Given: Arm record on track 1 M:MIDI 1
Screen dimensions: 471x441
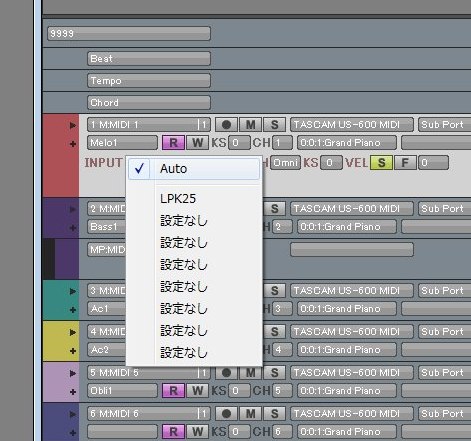Looking at the screenshot, I should point(226,125).
